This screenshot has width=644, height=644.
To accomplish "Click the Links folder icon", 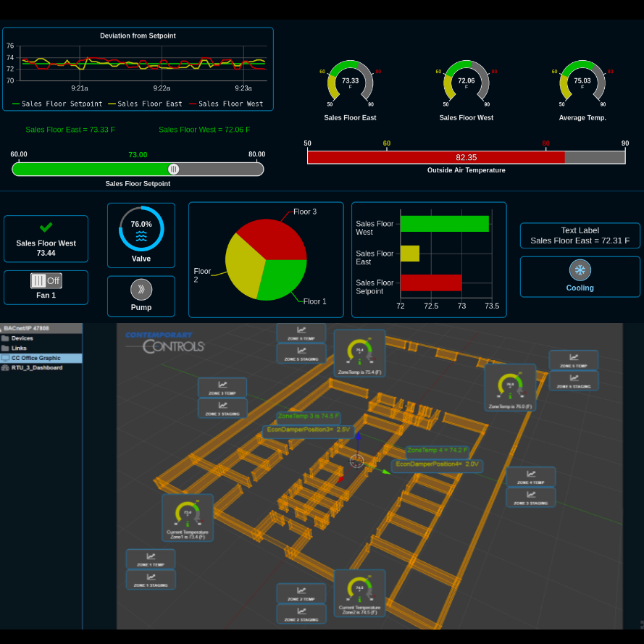I will [x=5, y=348].
